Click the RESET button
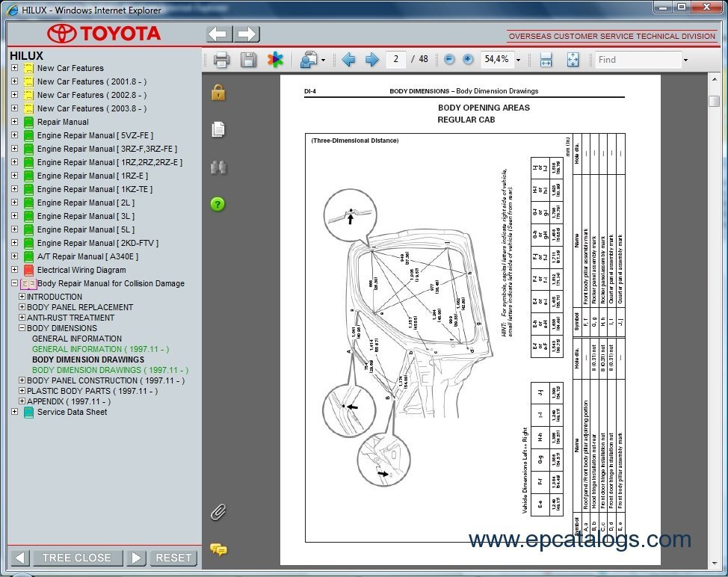 [x=173, y=558]
